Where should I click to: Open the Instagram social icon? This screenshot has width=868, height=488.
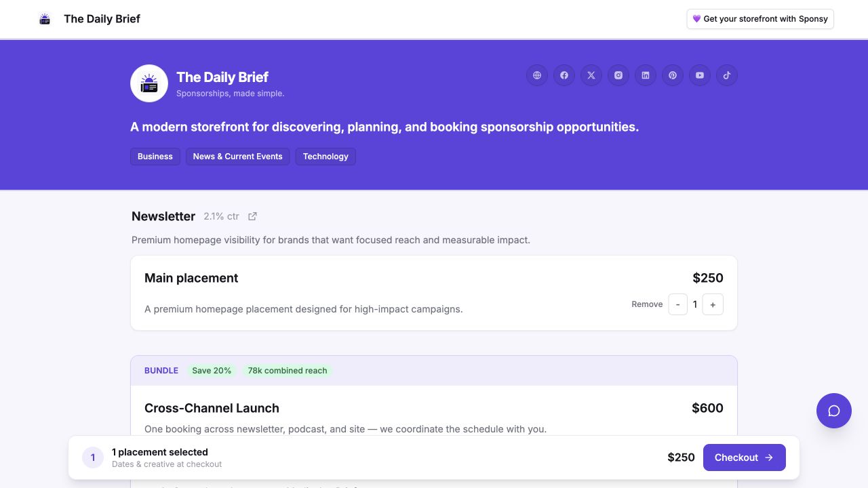pos(618,75)
